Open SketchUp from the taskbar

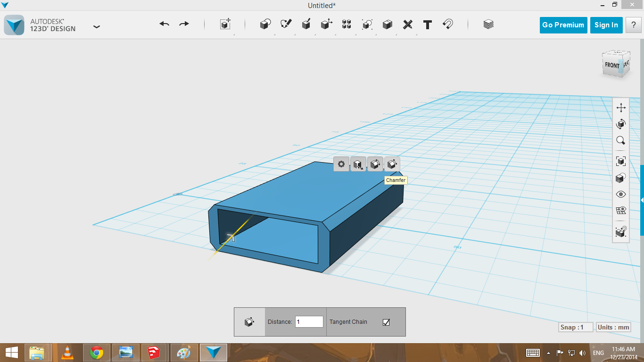155,353
